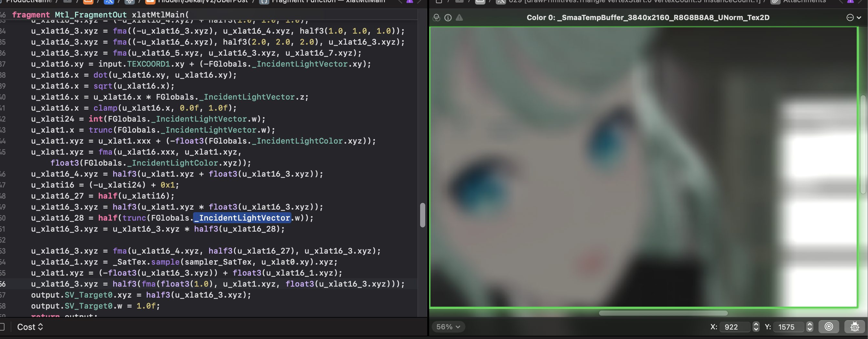
Task: Click output.SV_Target0.xyz assignment line
Action: click(x=141, y=295)
